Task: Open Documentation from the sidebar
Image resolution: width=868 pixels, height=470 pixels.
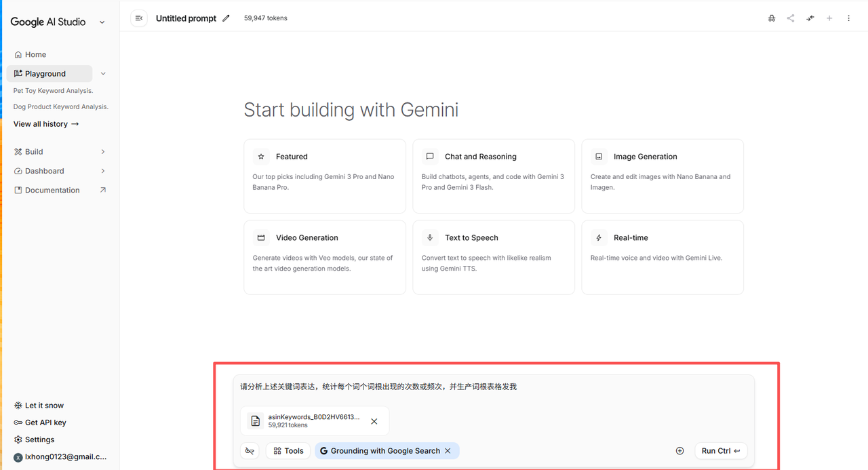Action: [x=52, y=191]
